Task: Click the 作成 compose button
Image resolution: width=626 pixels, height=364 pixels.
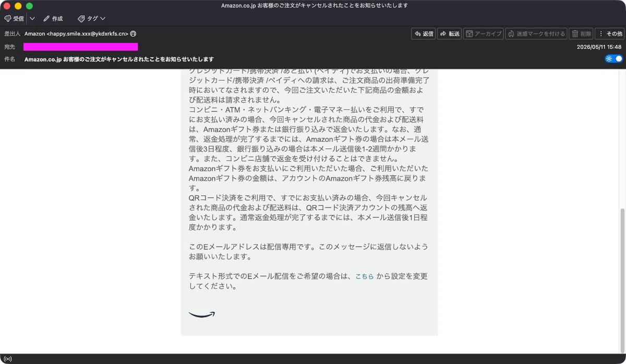Action: coord(53,18)
